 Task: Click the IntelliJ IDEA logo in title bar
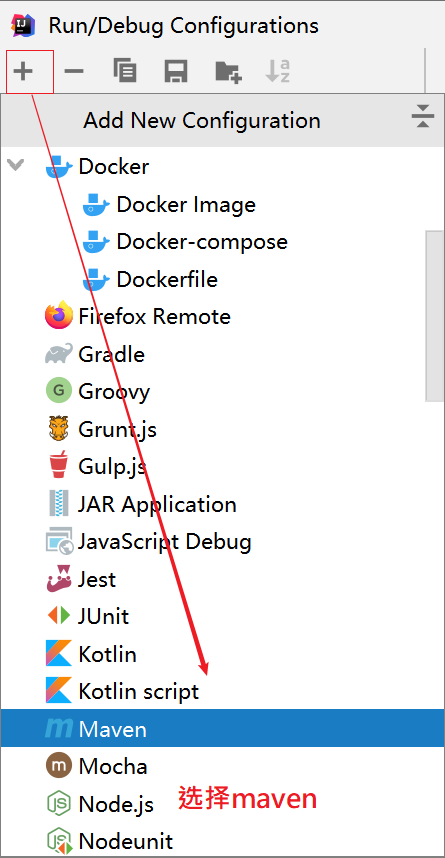tap(24, 25)
